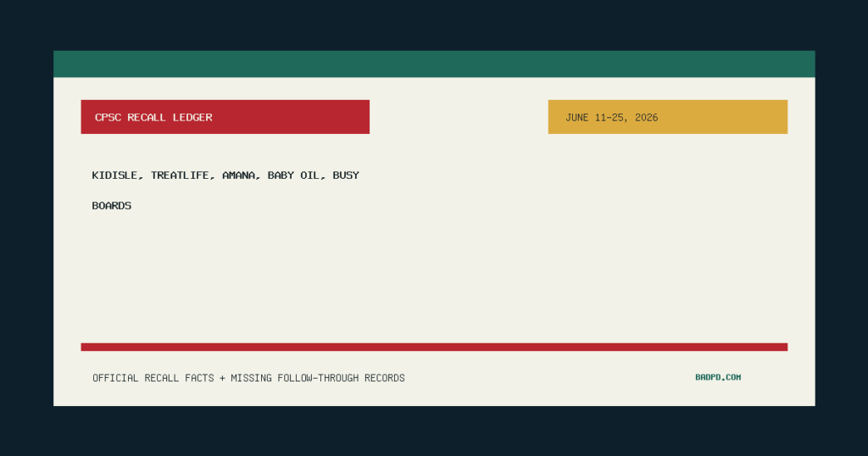This screenshot has height=456, width=868.
Task: Click the word TREATLIFE in the headline
Action: (x=180, y=175)
